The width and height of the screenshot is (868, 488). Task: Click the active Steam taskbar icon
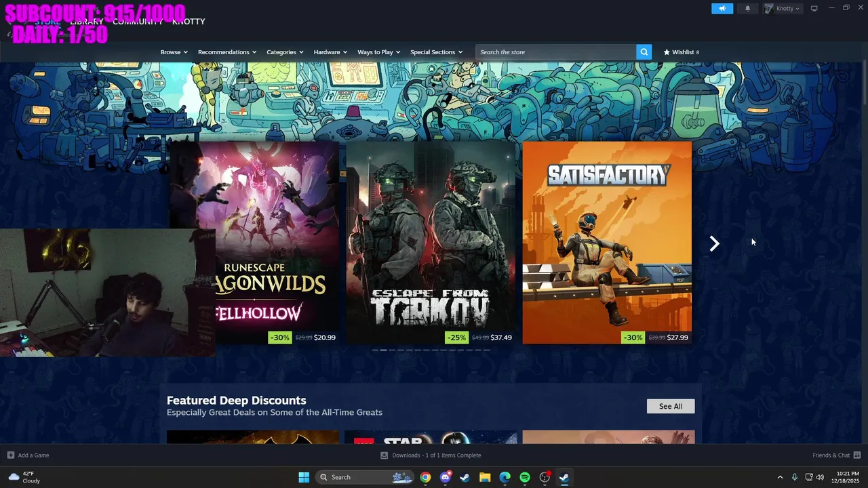(564, 477)
